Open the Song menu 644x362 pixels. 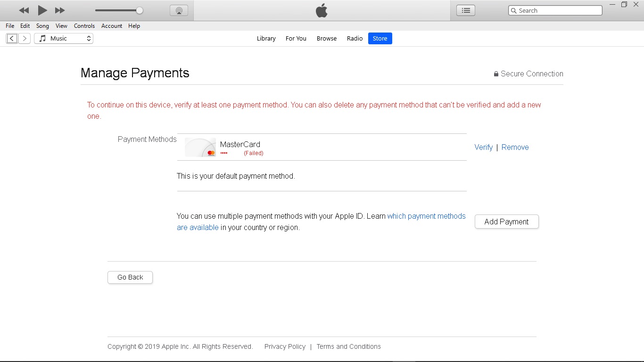(42, 26)
